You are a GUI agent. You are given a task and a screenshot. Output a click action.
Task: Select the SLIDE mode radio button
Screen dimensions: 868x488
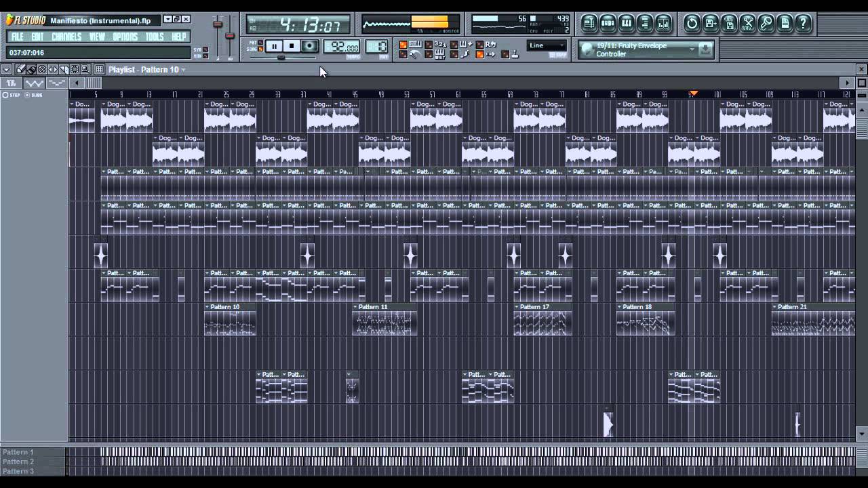click(27, 95)
